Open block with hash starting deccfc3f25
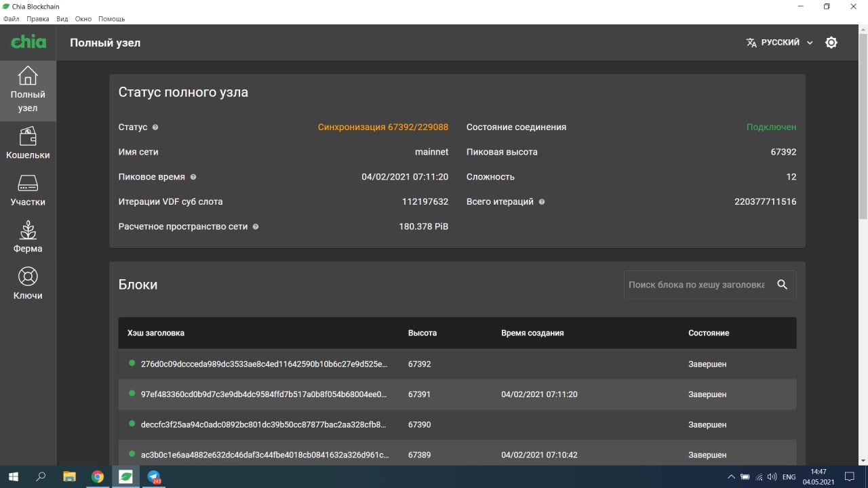Screen dimensions: 868x488 point(457,424)
